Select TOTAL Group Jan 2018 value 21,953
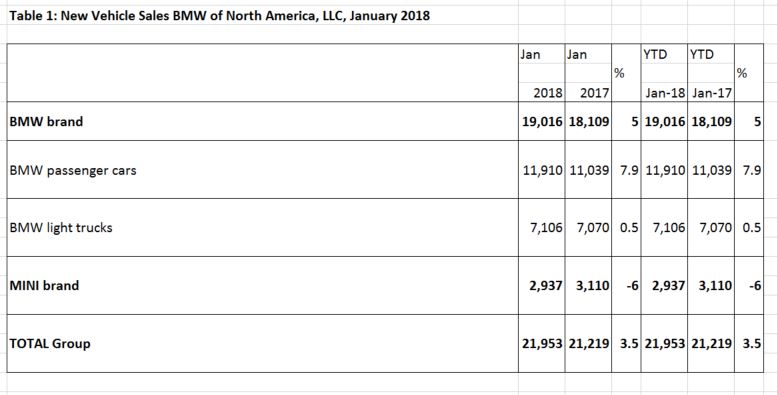Screen dimensions: 777x395 (x=542, y=343)
